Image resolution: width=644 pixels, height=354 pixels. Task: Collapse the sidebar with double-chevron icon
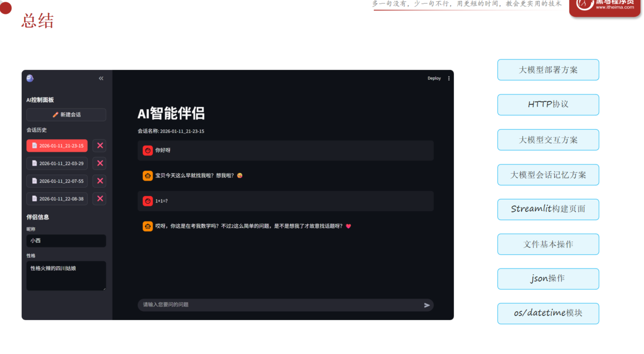point(101,78)
